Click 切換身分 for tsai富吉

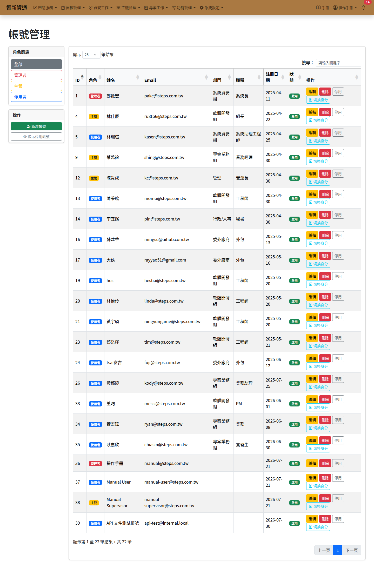pyautogui.click(x=318, y=366)
